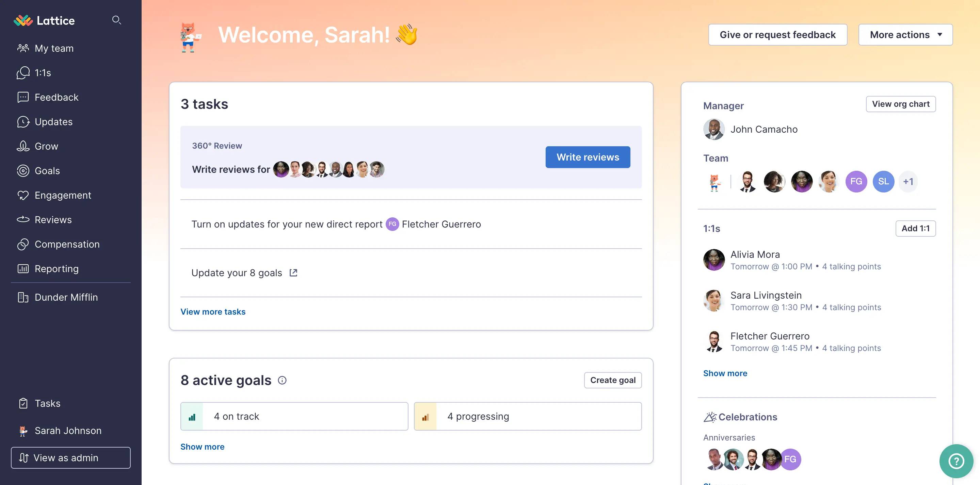Reveal hidden teammates with the +1 badge
980x485 pixels.
(x=909, y=181)
